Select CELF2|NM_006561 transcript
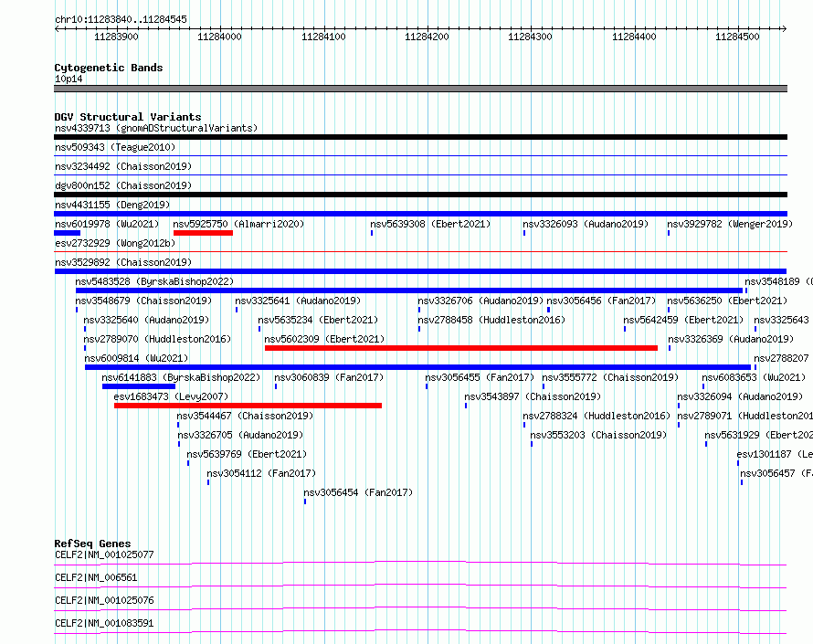Screen dimensions: 813x644 (96, 577)
